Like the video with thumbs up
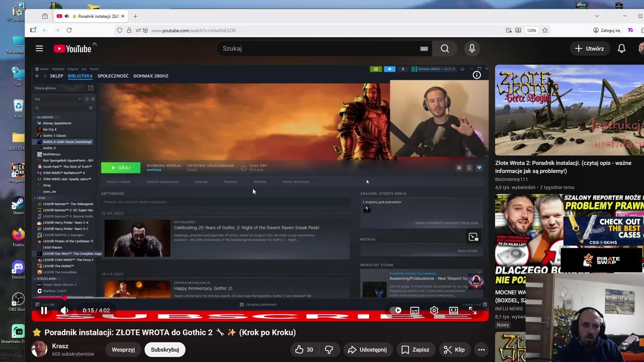 [x=304, y=349]
